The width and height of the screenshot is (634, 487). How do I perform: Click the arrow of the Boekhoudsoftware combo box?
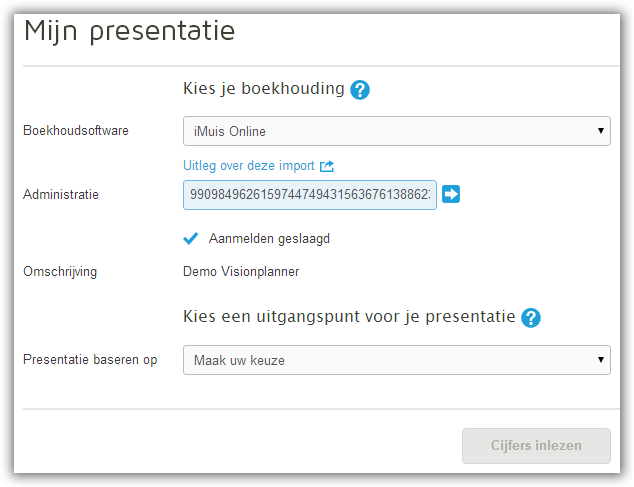pos(601,131)
